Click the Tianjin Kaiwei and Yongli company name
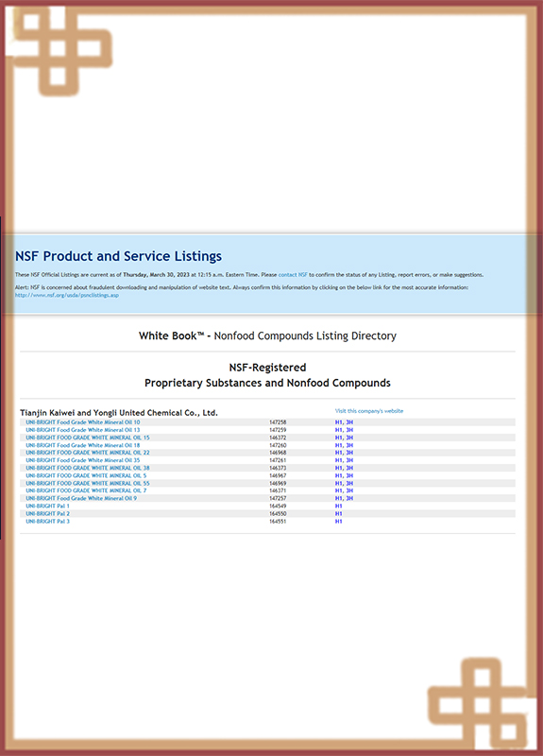 coord(119,413)
